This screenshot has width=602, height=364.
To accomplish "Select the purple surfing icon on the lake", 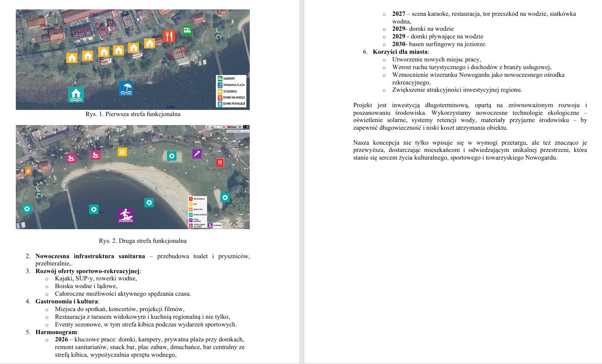I will [126, 215].
